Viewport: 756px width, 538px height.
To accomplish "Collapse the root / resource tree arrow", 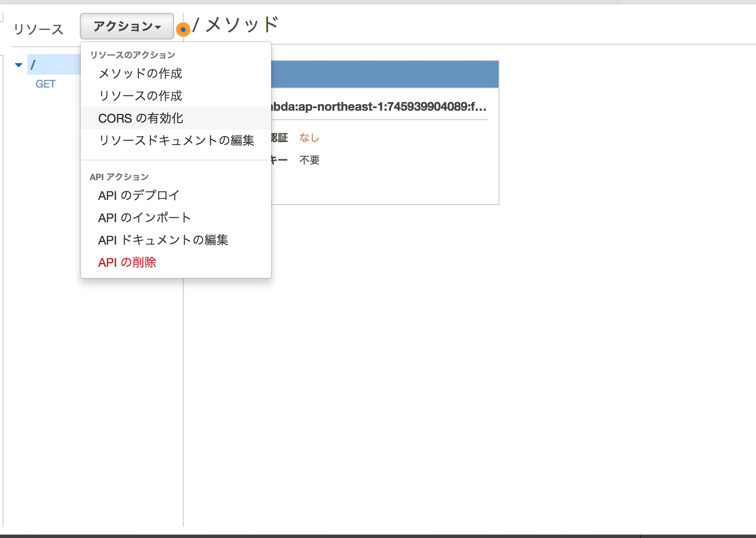I will coord(18,65).
